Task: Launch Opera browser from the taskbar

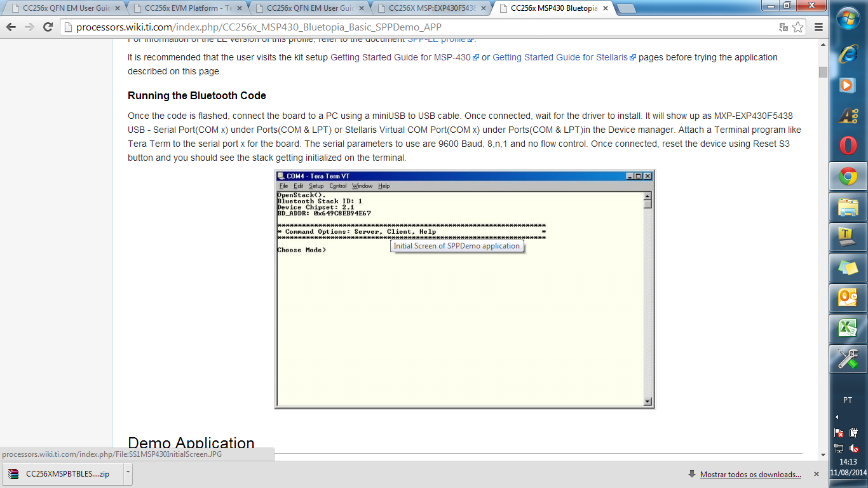Action: pos(848,146)
